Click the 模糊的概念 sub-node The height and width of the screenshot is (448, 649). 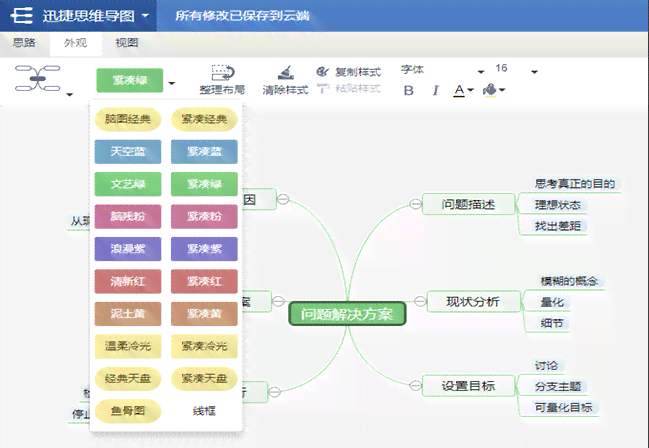click(569, 281)
